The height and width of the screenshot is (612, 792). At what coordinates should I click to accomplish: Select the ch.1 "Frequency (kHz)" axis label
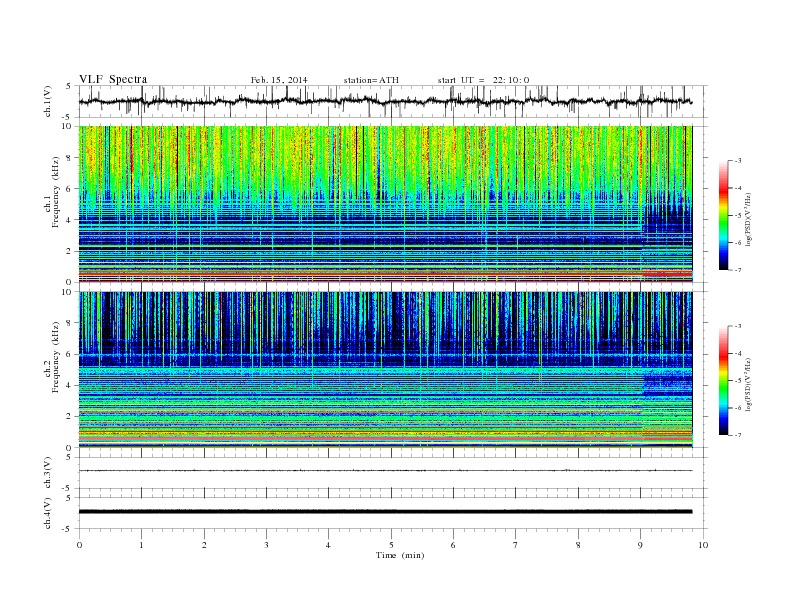pos(55,191)
